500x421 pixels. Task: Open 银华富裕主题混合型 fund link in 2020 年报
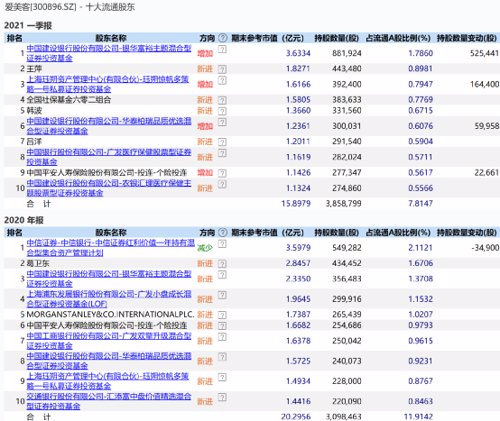[109, 279]
